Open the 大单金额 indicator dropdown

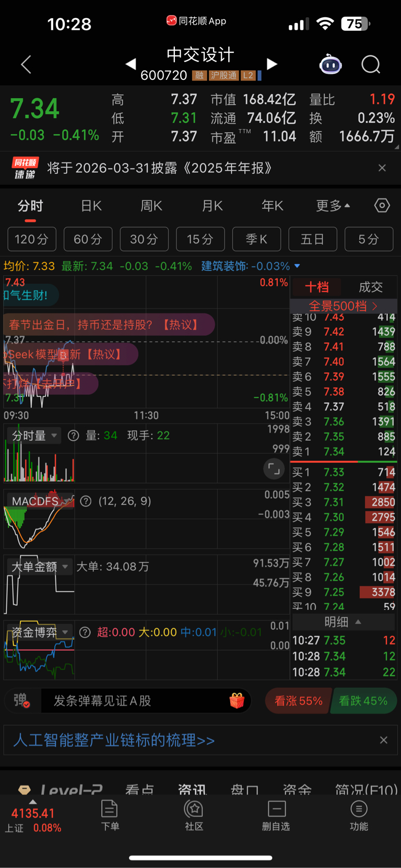(40, 567)
